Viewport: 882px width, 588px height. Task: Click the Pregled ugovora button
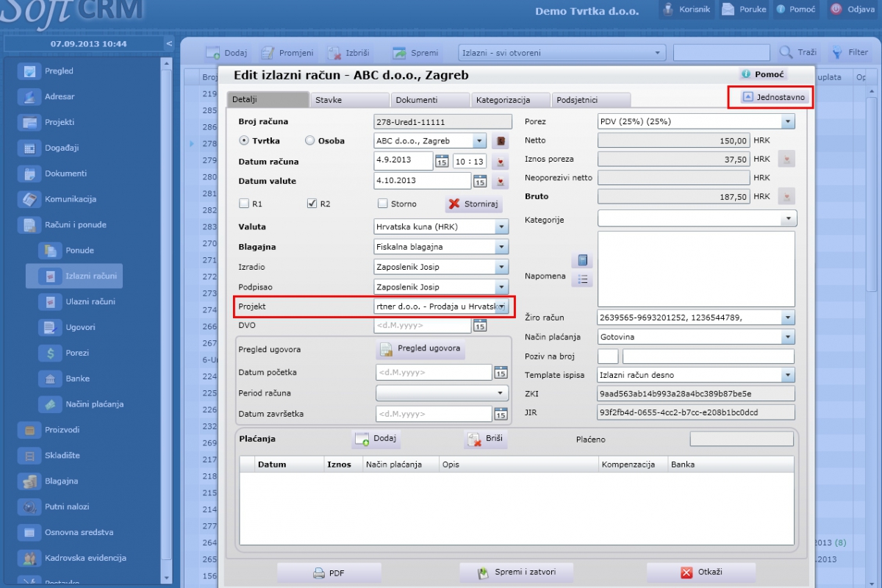[x=420, y=348]
